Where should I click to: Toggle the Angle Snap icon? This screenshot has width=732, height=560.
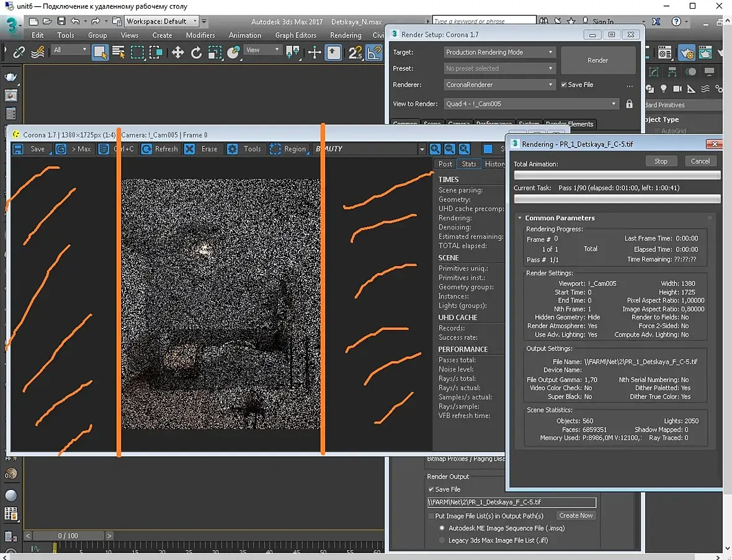[374, 53]
